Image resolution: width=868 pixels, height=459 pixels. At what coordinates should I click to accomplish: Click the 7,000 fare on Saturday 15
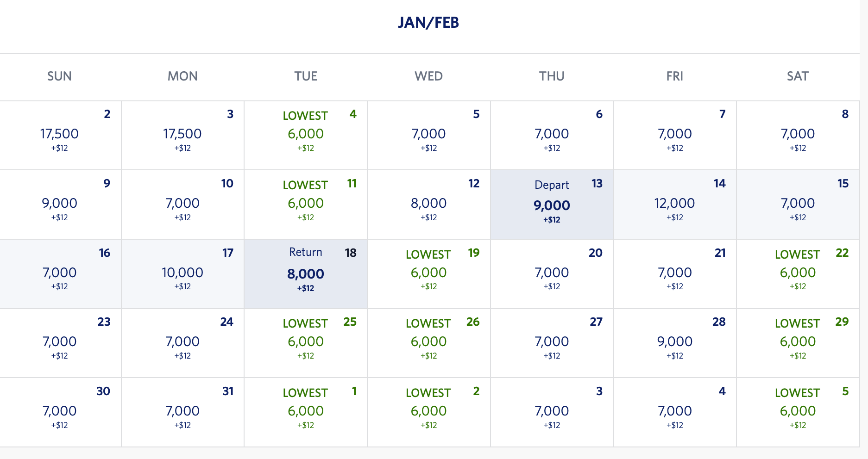798,204
